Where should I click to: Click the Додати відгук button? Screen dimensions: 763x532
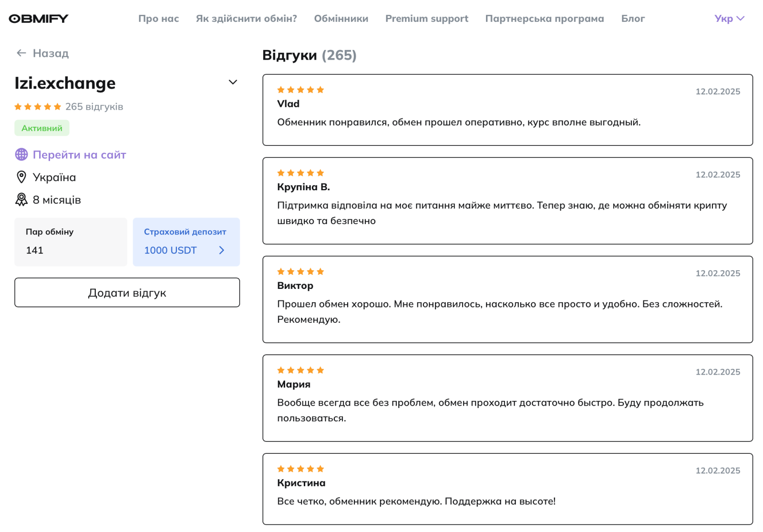[x=127, y=293]
